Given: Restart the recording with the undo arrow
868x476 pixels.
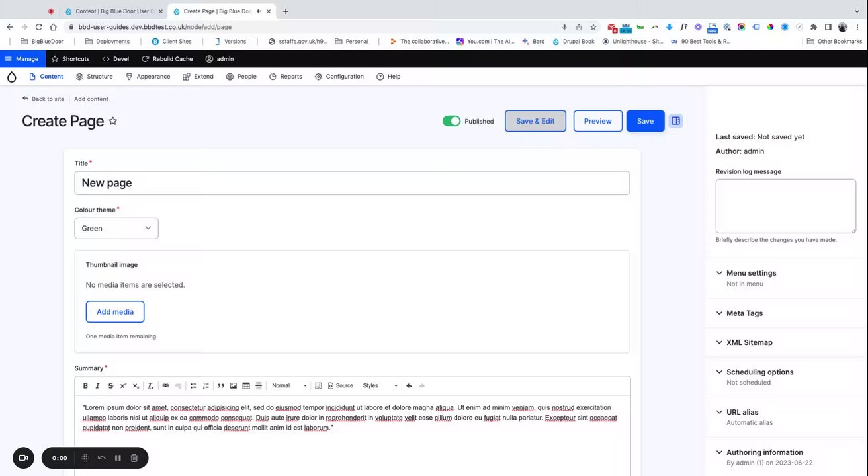Looking at the screenshot, I should coord(102,458).
